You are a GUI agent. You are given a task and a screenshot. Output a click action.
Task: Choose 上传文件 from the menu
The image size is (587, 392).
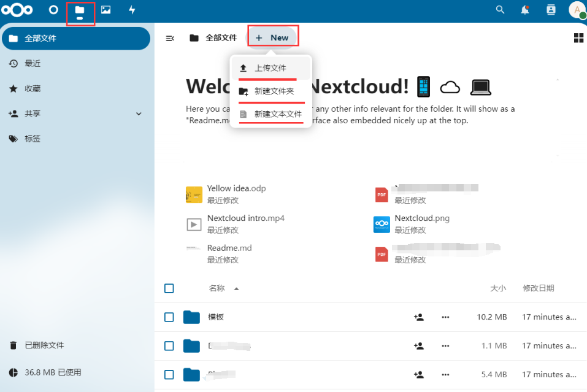271,68
